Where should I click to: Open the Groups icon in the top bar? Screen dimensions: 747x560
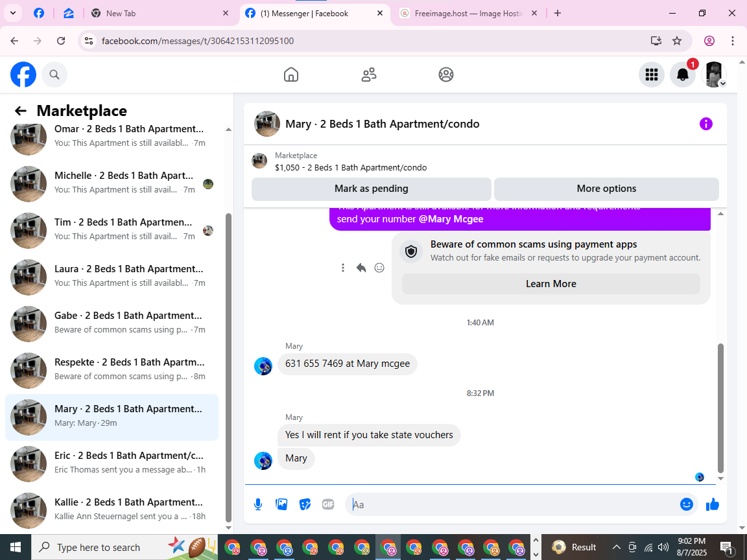coord(446,75)
